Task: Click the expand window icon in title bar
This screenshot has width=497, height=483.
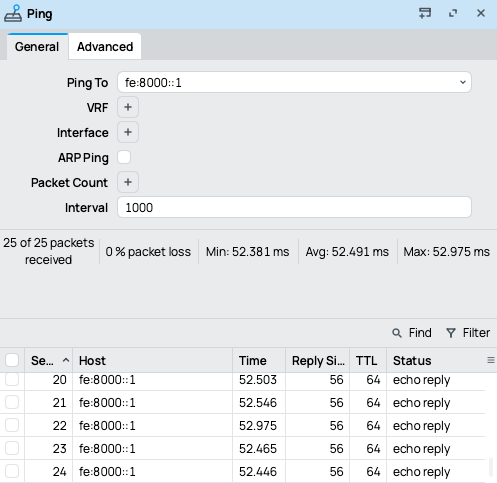Action: pyautogui.click(x=453, y=13)
